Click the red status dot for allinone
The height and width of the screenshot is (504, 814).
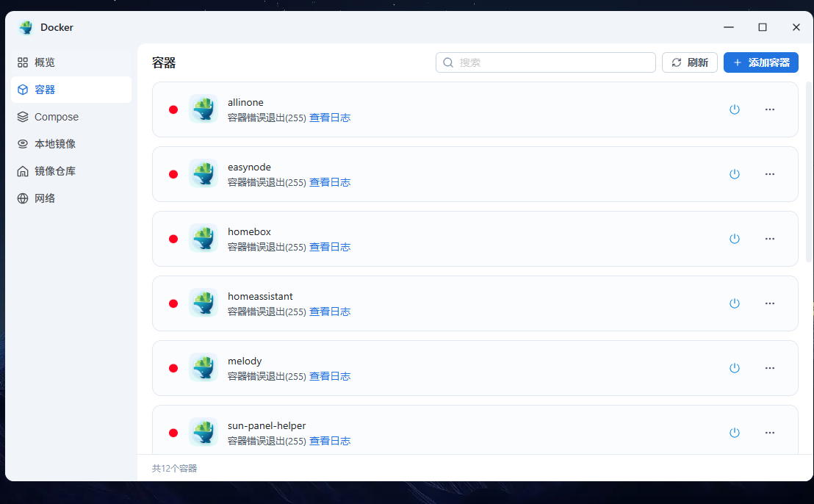pos(173,109)
